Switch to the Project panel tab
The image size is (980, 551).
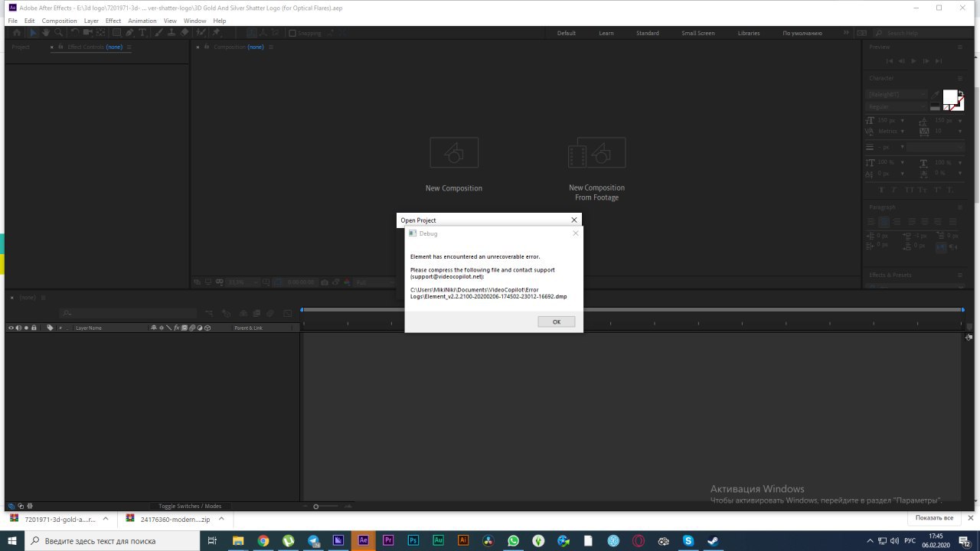[x=21, y=47]
